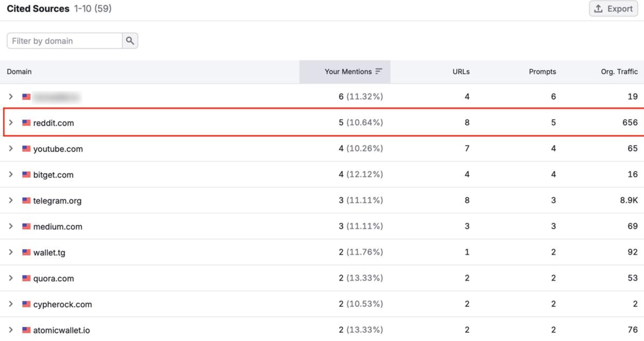Click the Org. Traffic column header
644x341 pixels.
[x=619, y=72]
